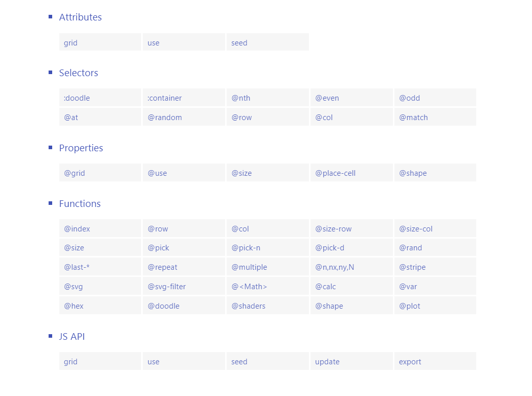This screenshot has height=396, width=532.
Task: Choose @row in the Functions section
Action: point(184,228)
